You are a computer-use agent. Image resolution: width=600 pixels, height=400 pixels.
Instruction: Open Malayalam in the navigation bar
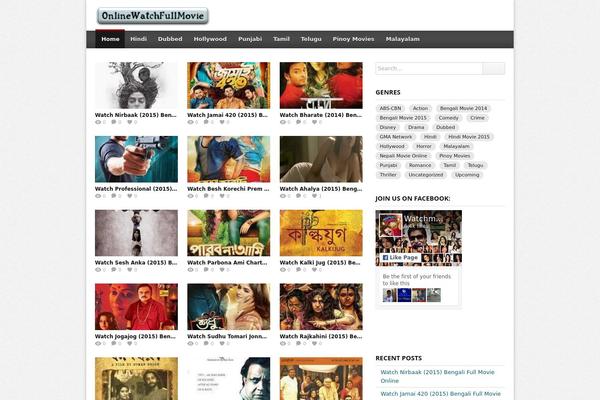coord(403,39)
